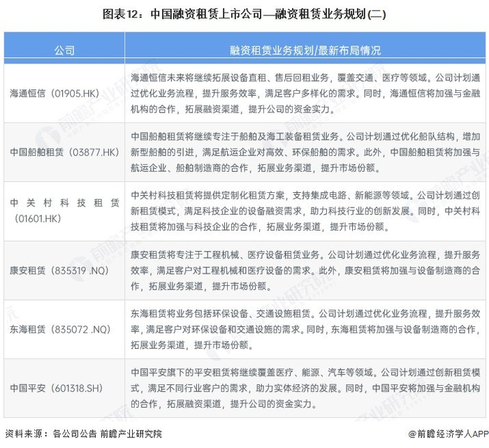Select the 康安租赁 business plan description
489x448 pixels.
[x=305, y=270]
